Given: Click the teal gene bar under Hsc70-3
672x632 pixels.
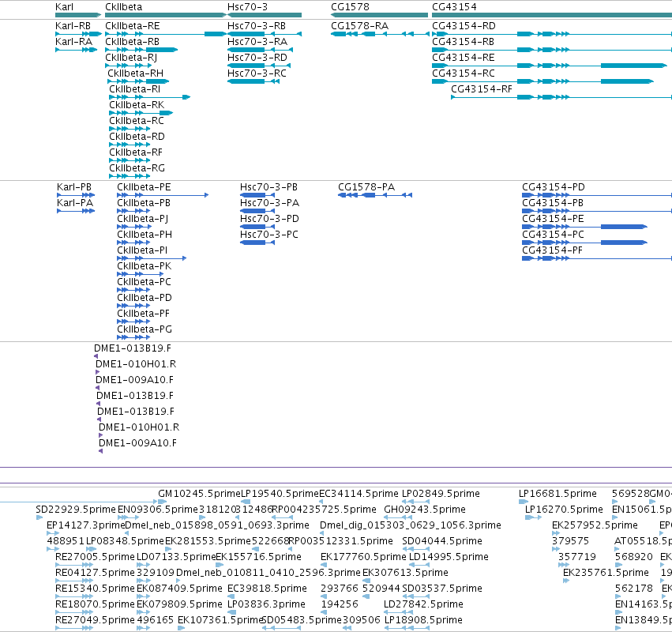Looking at the screenshot, I should point(265,15).
